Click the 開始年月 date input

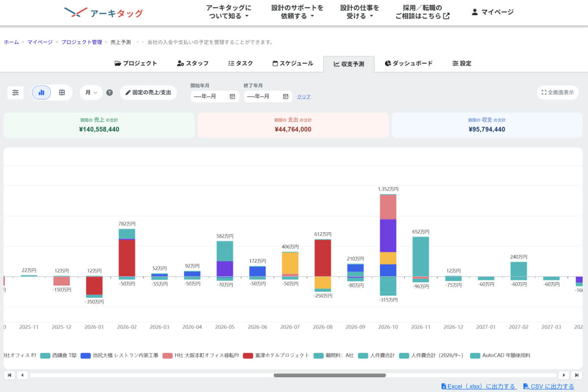[x=215, y=97]
